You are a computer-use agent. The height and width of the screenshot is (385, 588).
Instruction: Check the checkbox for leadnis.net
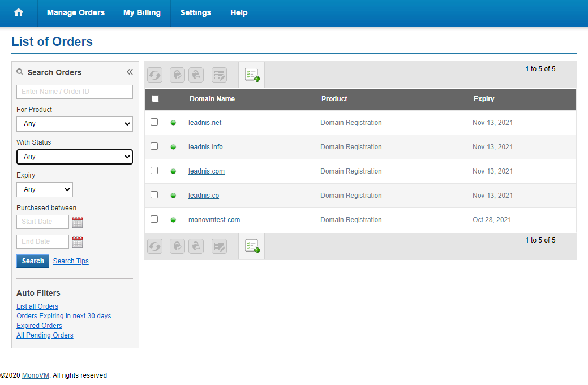pyautogui.click(x=154, y=122)
